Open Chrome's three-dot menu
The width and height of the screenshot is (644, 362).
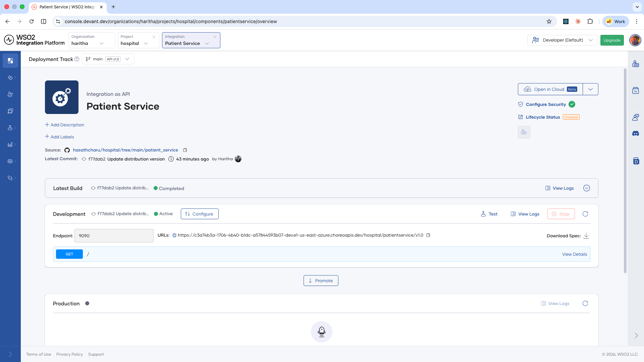click(637, 21)
